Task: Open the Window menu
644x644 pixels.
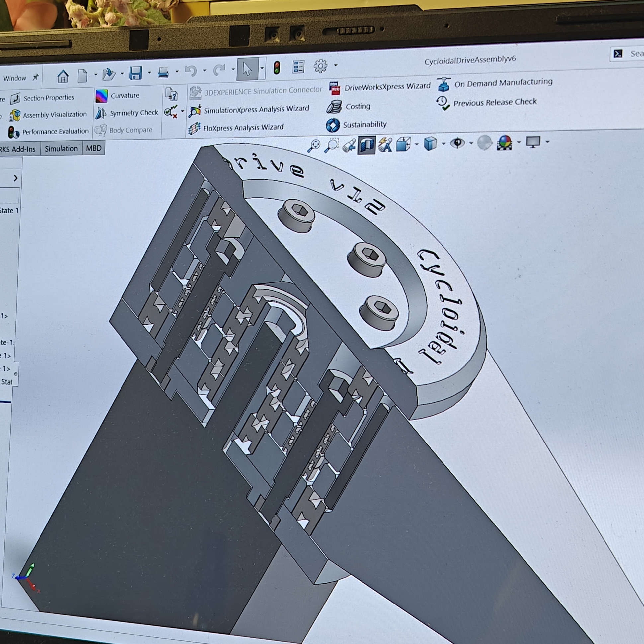Action: 15,78
